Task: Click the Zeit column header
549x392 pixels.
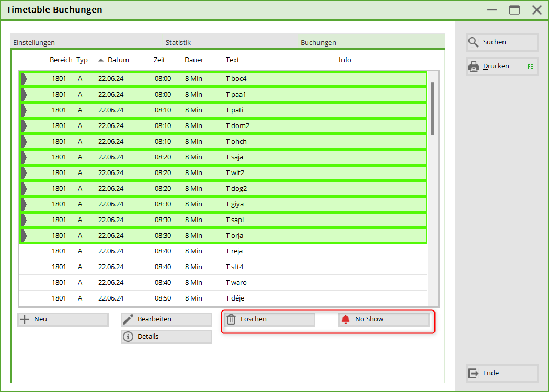Action: 159,60
